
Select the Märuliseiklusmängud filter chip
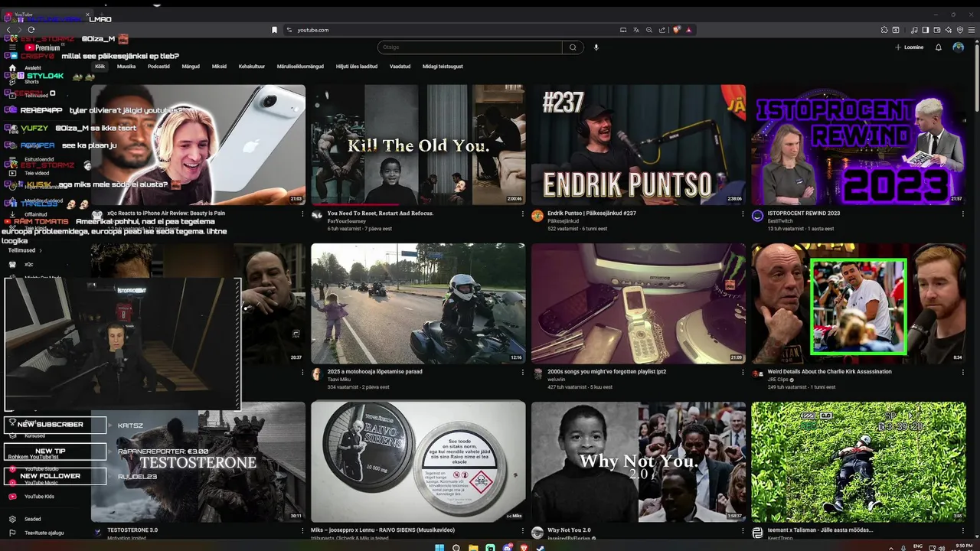(300, 67)
